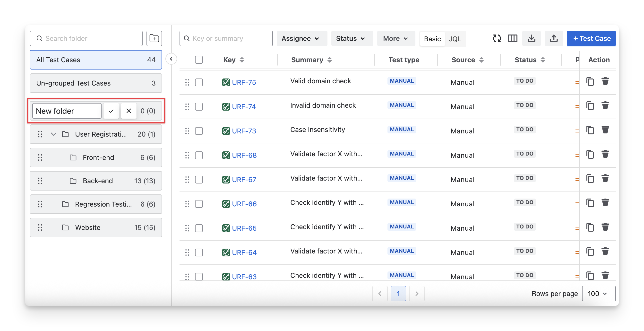Clone test case URF-75 with copy icon
Image resolution: width=644 pixels, height=331 pixels.
point(590,82)
